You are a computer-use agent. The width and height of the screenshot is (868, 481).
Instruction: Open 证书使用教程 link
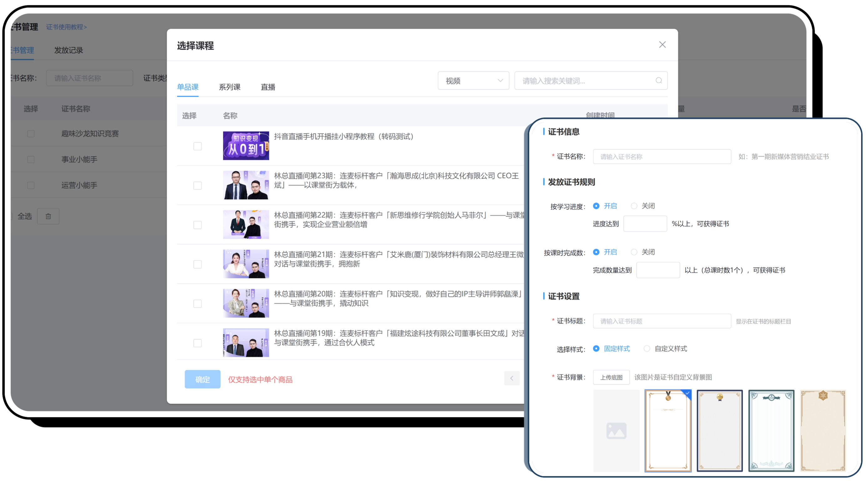[x=66, y=27]
